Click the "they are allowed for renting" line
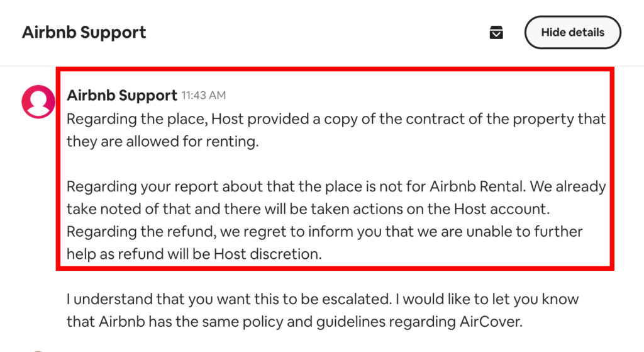The width and height of the screenshot is (644, 352). (x=162, y=142)
